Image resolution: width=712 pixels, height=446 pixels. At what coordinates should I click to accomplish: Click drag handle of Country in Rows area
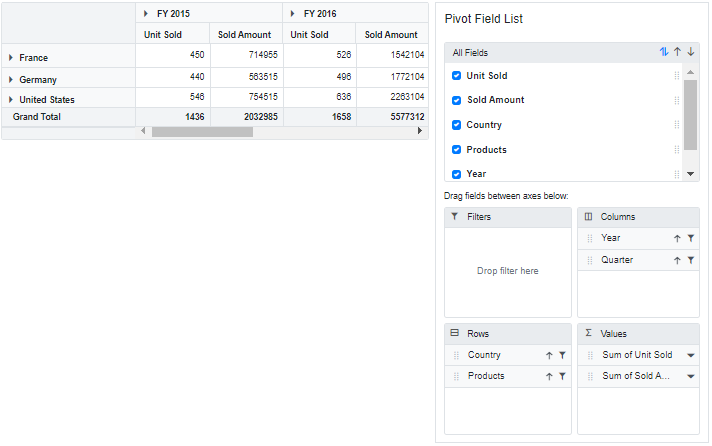[456, 356]
